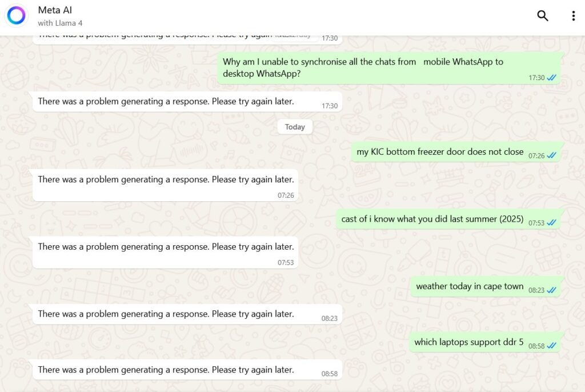The width and height of the screenshot is (585, 392).
Task: Select the 'weather today in cape town' message bubble
Action: pos(486,286)
